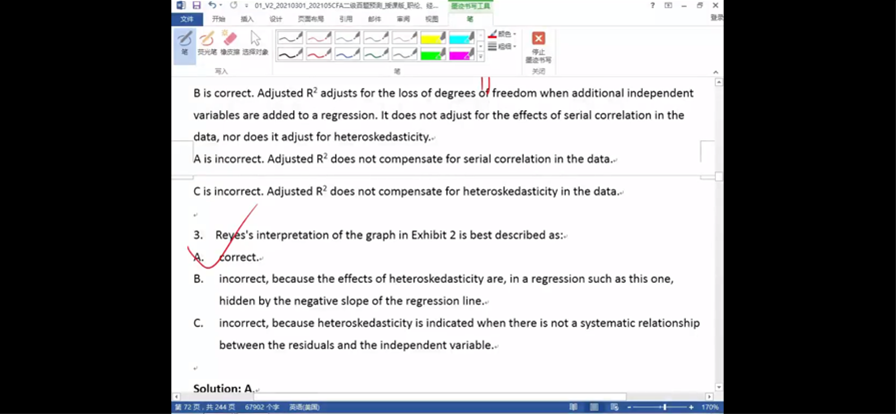The image size is (896, 414).
Task: Click the Save icon in title bar
Action: pyautogui.click(x=196, y=6)
